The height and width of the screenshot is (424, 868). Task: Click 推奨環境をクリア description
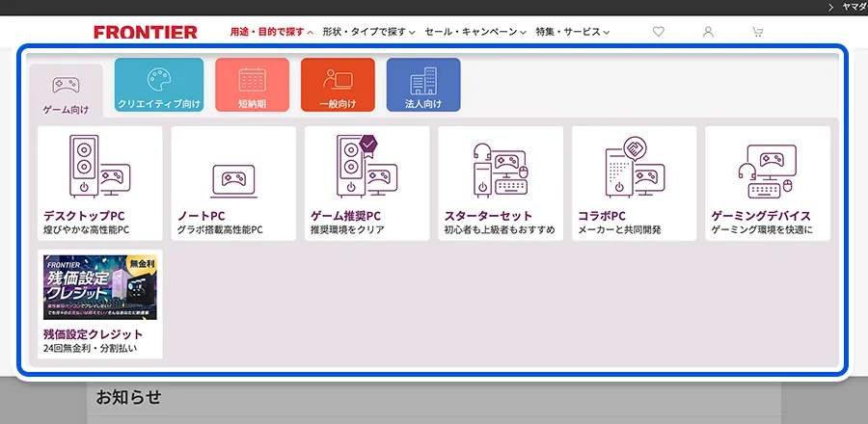tap(347, 230)
